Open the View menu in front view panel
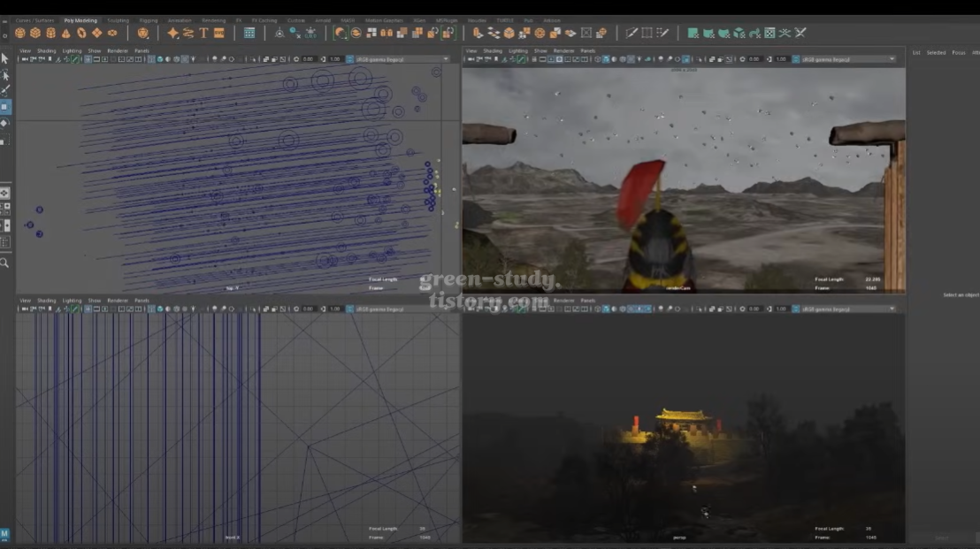The width and height of the screenshot is (980, 549). point(25,301)
